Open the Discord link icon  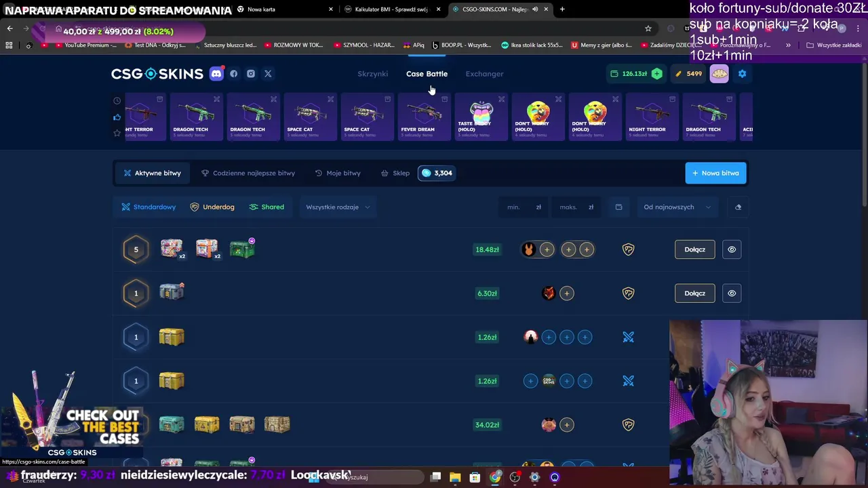click(x=216, y=74)
